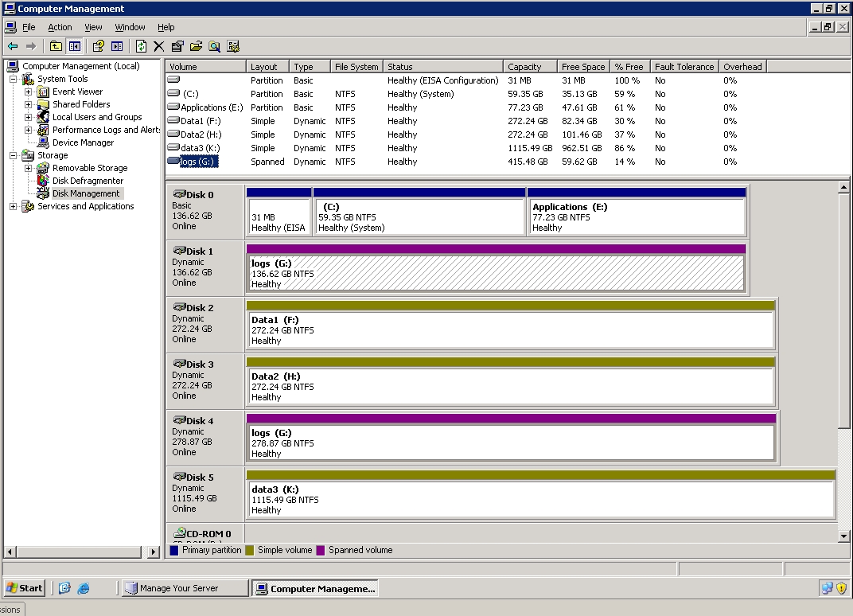Viewport: 853px width, 616px height.
Task: Click the Removable Storage tree icon
Action: [x=44, y=168]
